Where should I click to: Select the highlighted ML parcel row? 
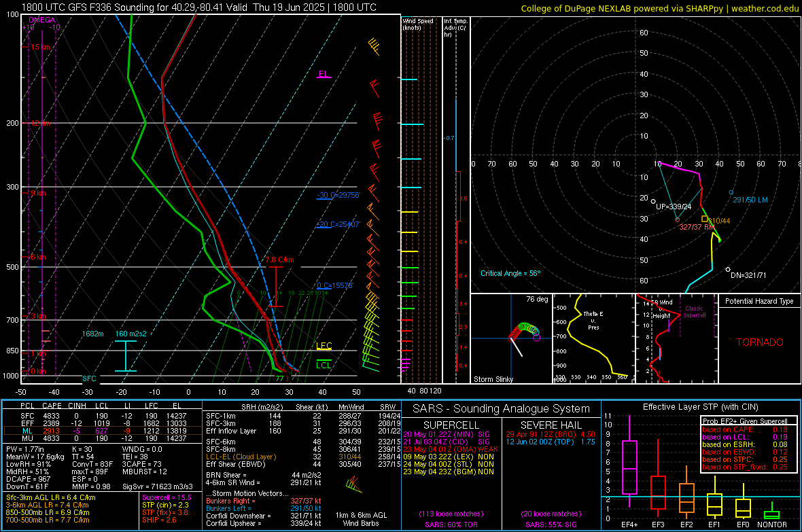101,431
